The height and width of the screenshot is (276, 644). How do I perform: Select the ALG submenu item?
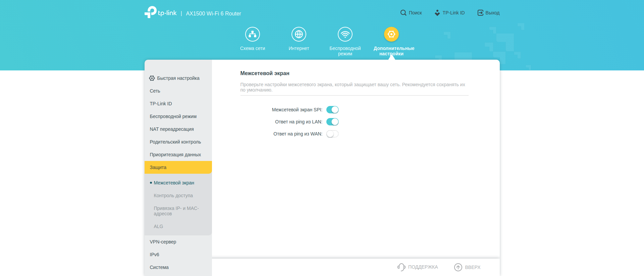(x=158, y=226)
